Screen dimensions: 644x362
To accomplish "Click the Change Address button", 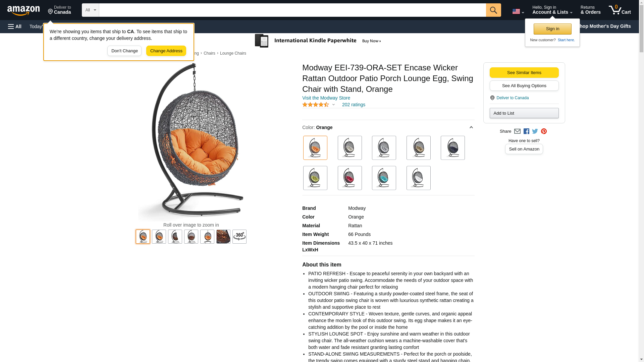I will [x=166, y=51].
